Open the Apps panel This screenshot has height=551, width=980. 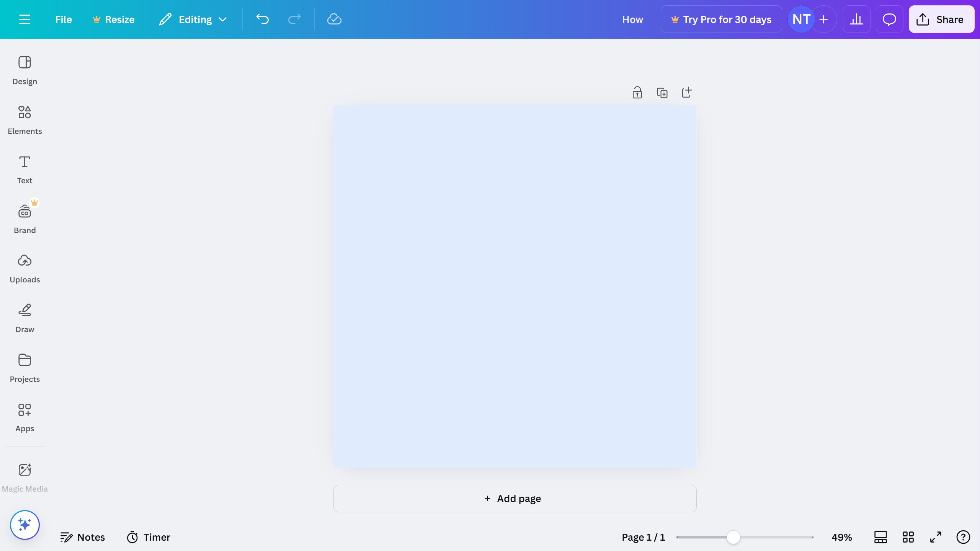24,417
